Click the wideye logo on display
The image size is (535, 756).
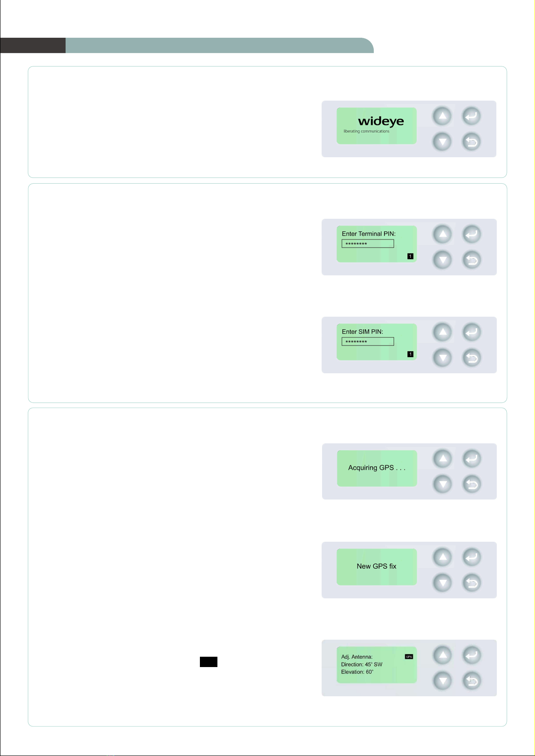coord(381,121)
